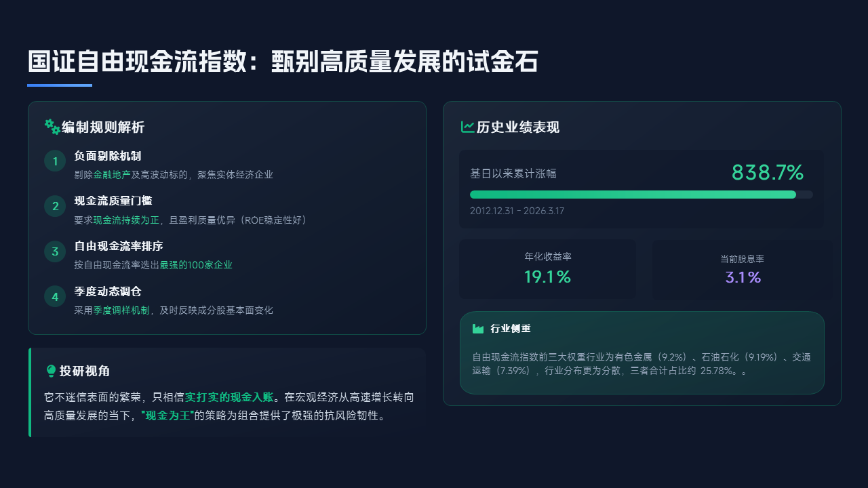Select the number 2 circle badge
868x488 pixels.
tap(55, 206)
